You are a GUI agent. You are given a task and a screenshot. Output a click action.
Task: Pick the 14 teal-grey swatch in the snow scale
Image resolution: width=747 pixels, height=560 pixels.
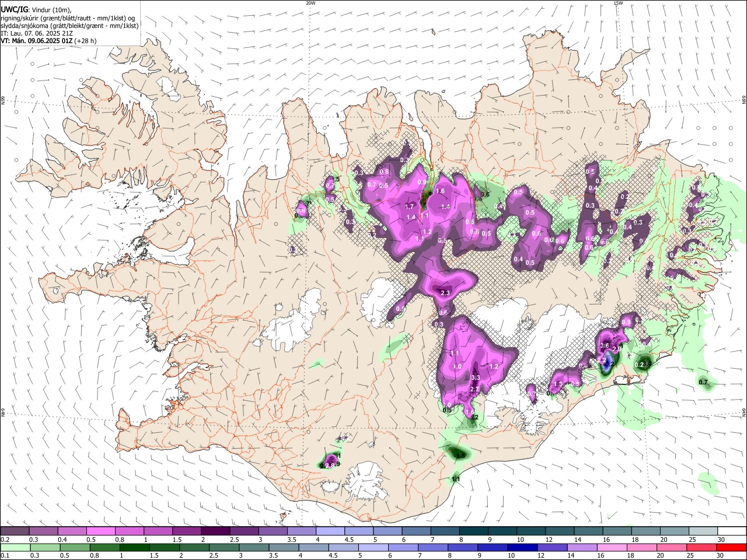pos(588,531)
